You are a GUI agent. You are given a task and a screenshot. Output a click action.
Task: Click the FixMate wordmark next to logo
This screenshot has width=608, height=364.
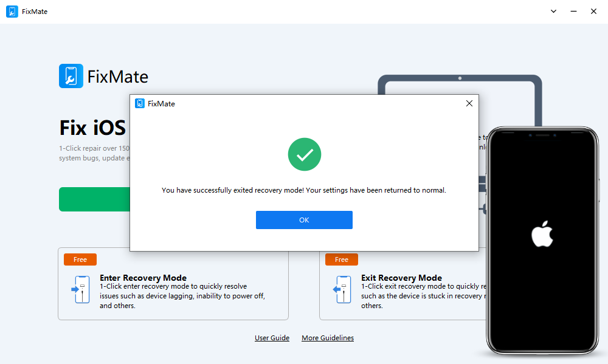[x=118, y=77]
